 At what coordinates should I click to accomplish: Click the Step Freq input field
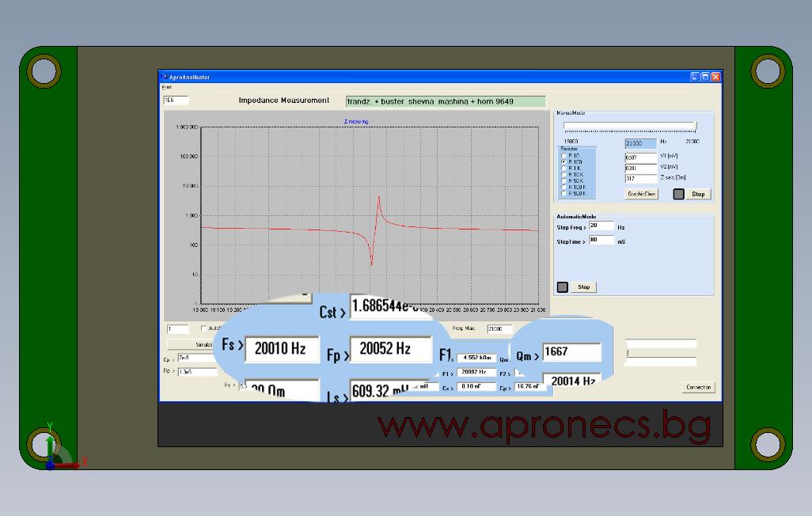click(601, 226)
